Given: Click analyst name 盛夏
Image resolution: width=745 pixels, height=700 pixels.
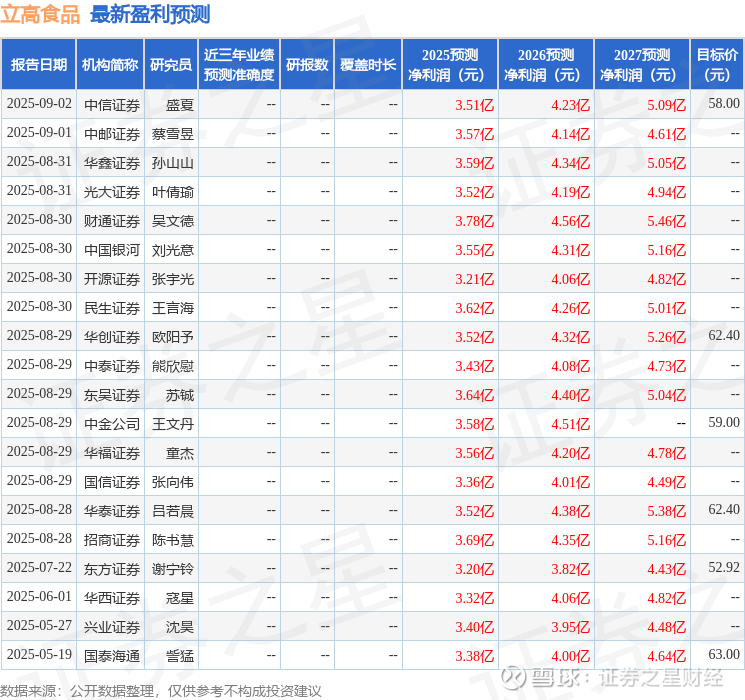Looking at the screenshot, I should [180, 105].
